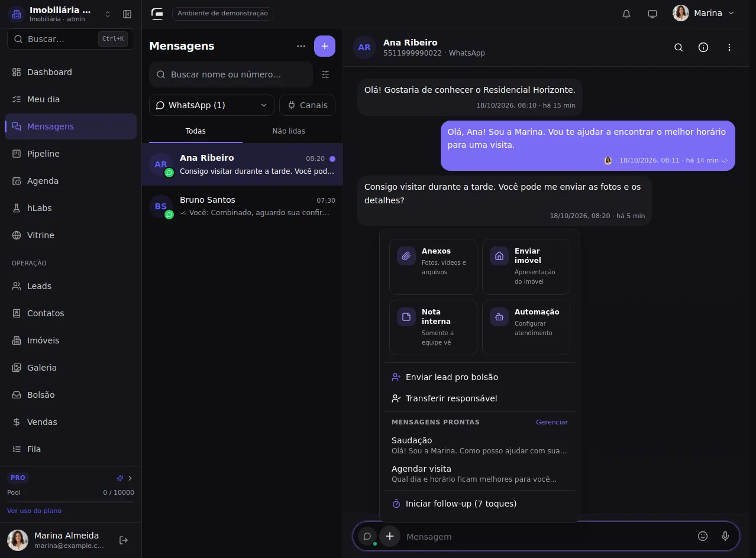Start a new message with the plus button
The width and height of the screenshot is (756, 558).
pyautogui.click(x=325, y=46)
